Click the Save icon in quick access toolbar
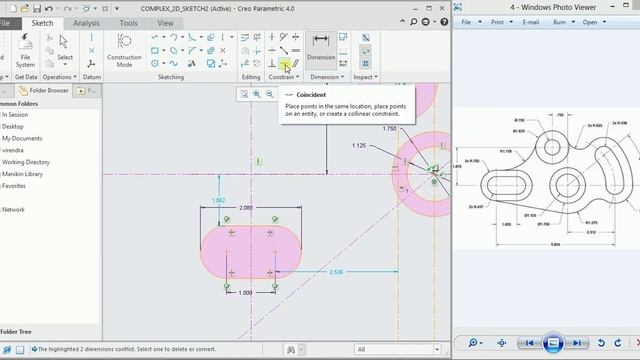This screenshot has width=640, height=360. (x=37, y=9)
